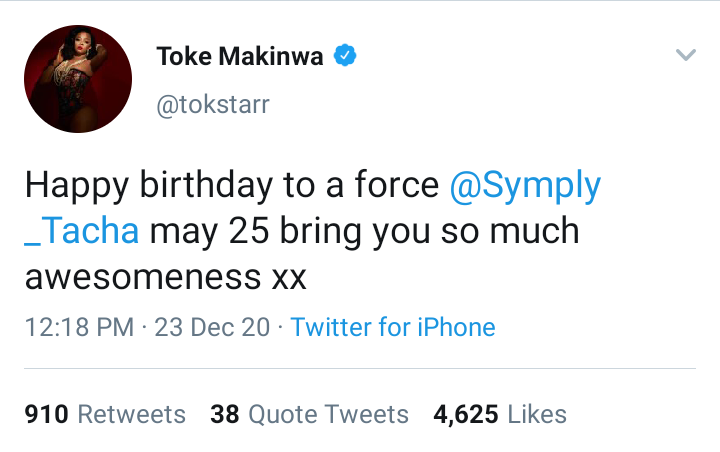Click the word 'awesomeness' in tweet

[x=140, y=277]
